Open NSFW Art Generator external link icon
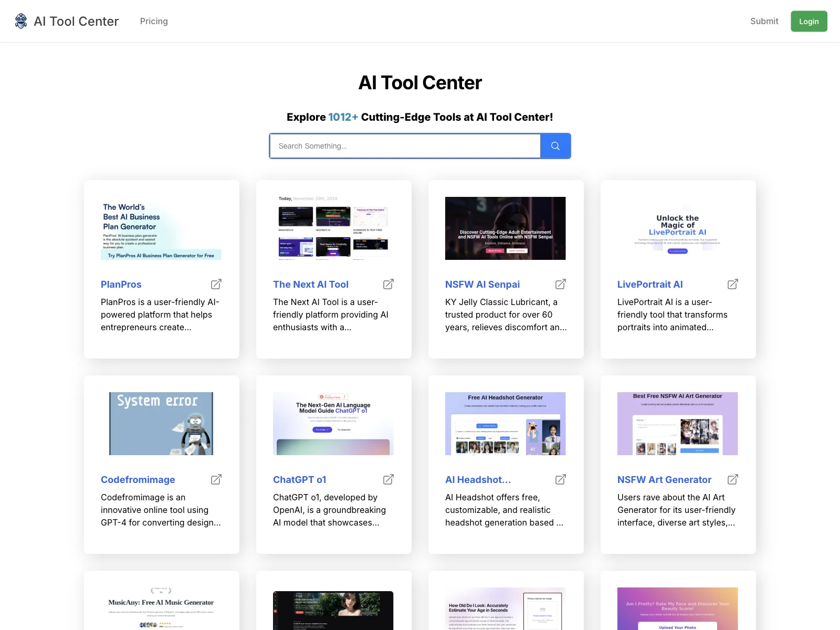The height and width of the screenshot is (630, 840). 733,479
